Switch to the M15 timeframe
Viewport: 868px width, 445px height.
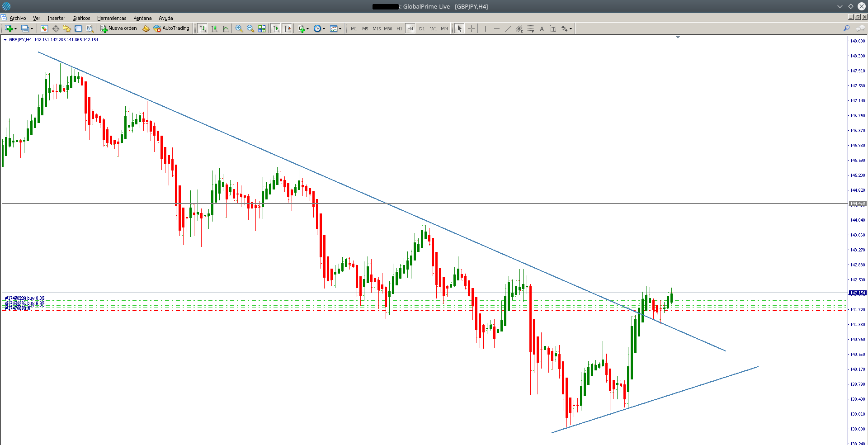(377, 28)
